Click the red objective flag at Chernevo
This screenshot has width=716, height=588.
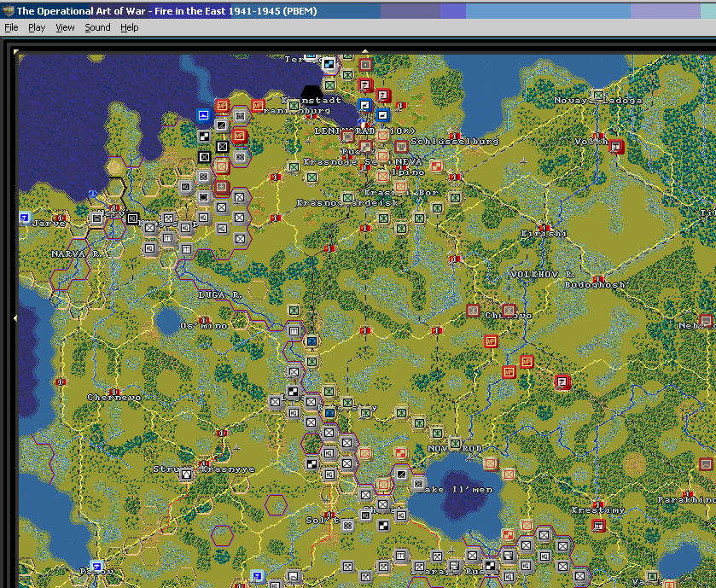[x=114, y=392]
